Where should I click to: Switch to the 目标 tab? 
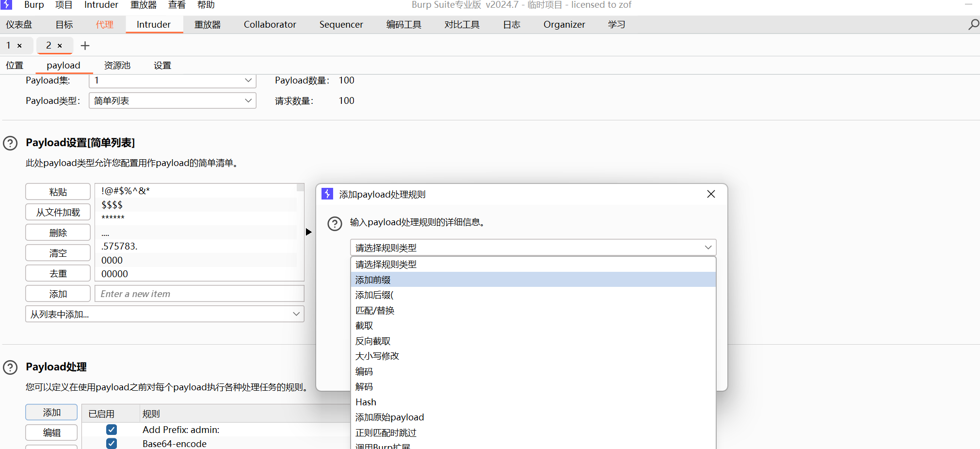64,25
